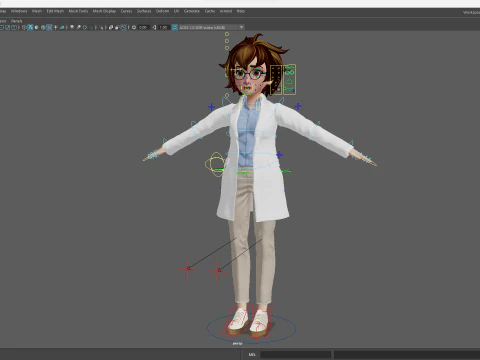Select the green double-circle eye control in panel
The height and width of the screenshot is (360, 480).
tap(289, 73)
